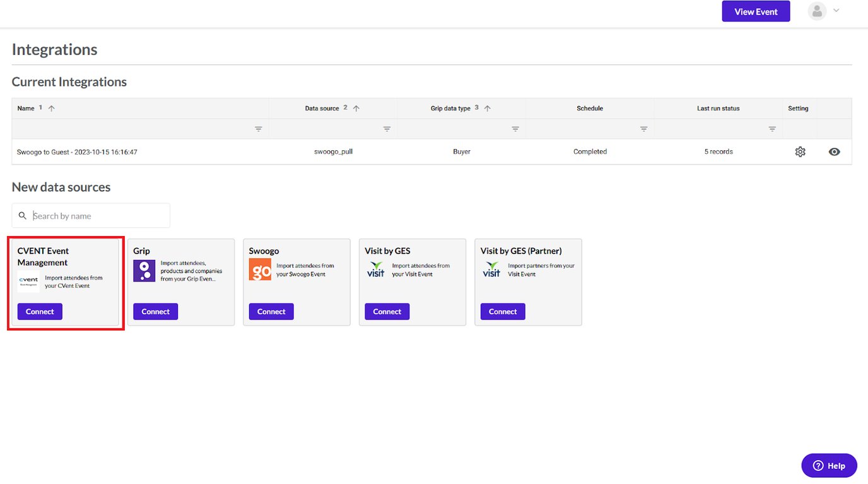Click the Last run status column header
The height and width of the screenshot is (484, 868).
point(718,108)
